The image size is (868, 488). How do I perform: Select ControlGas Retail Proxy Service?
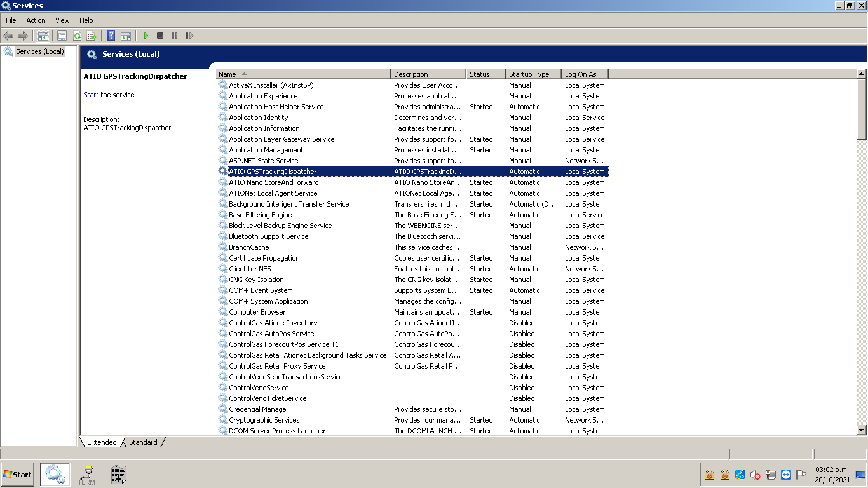pyautogui.click(x=412, y=366)
